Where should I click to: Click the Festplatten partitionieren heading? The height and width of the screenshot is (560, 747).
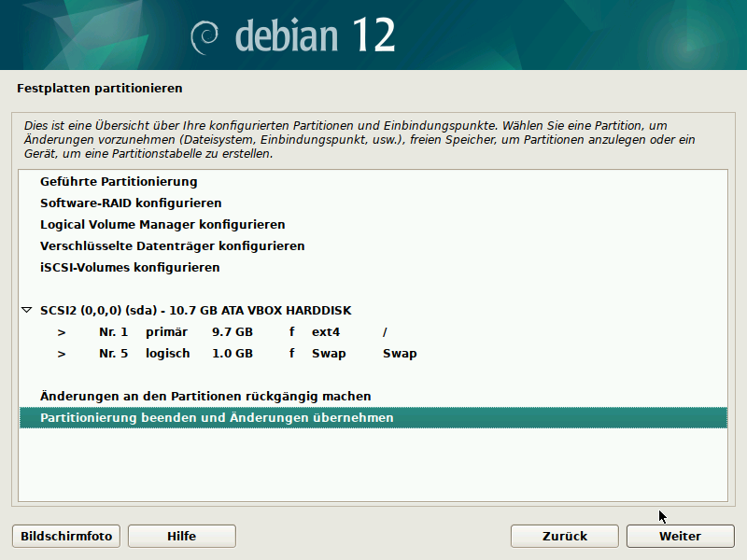click(98, 87)
